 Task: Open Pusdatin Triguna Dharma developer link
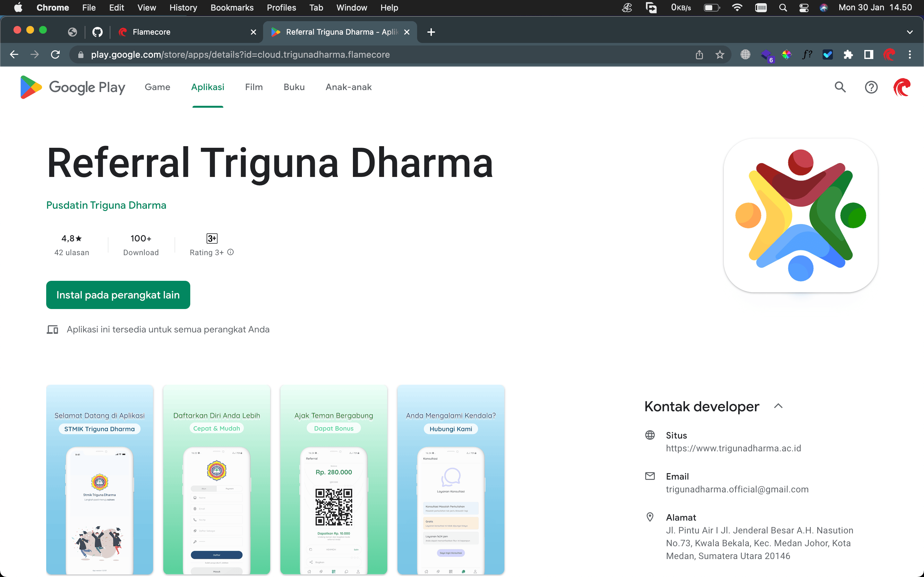click(x=106, y=205)
